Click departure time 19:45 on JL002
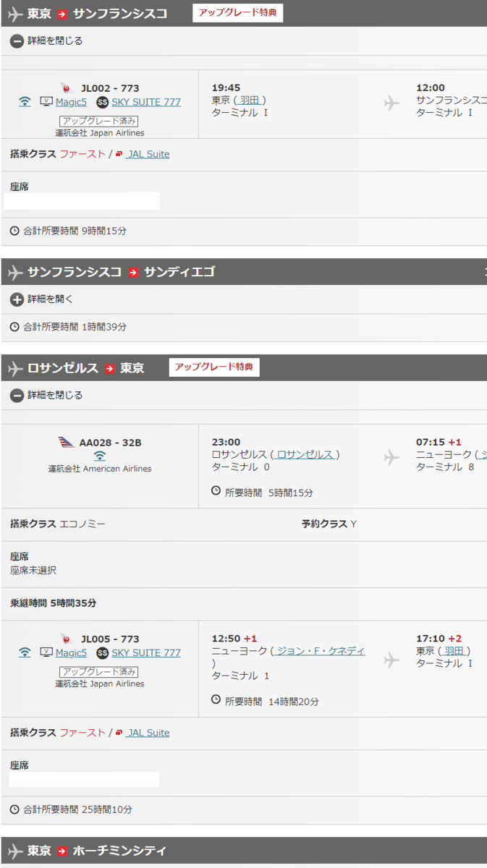The image size is (487, 868). (226, 88)
